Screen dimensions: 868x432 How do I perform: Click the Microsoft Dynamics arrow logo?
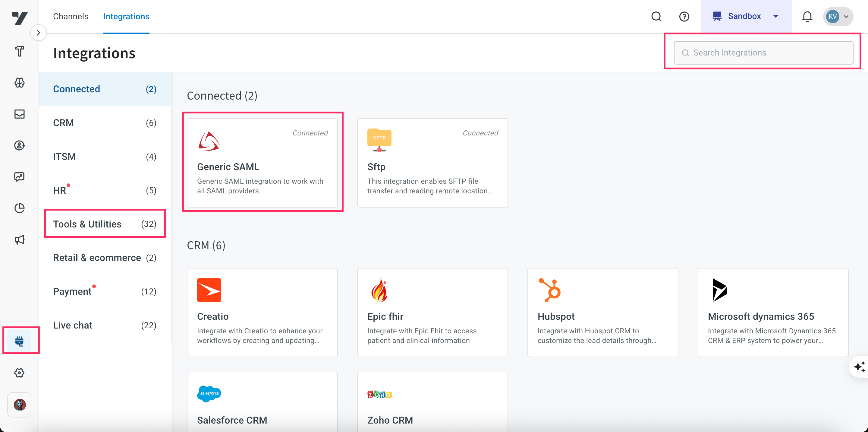coord(720,290)
